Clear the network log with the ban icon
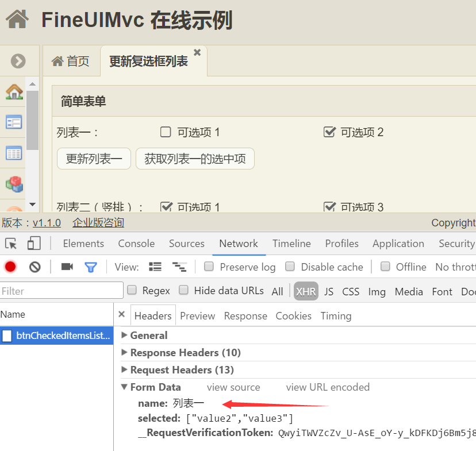This screenshot has width=476, height=451. (35, 267)
